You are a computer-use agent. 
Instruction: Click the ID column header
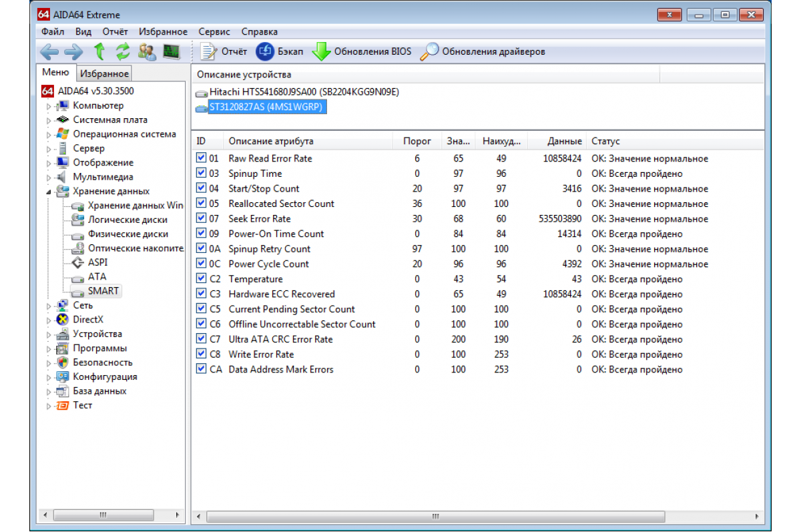point(208,141)
